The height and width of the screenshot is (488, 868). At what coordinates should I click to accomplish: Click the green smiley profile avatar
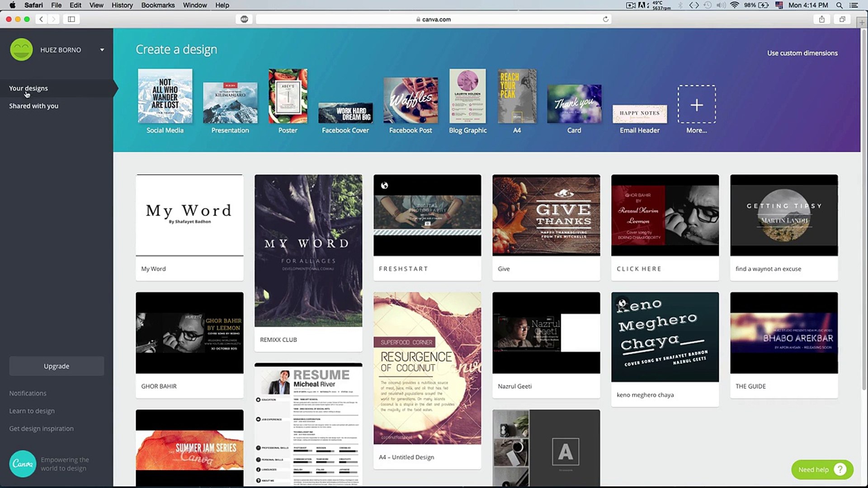[21, 50]
